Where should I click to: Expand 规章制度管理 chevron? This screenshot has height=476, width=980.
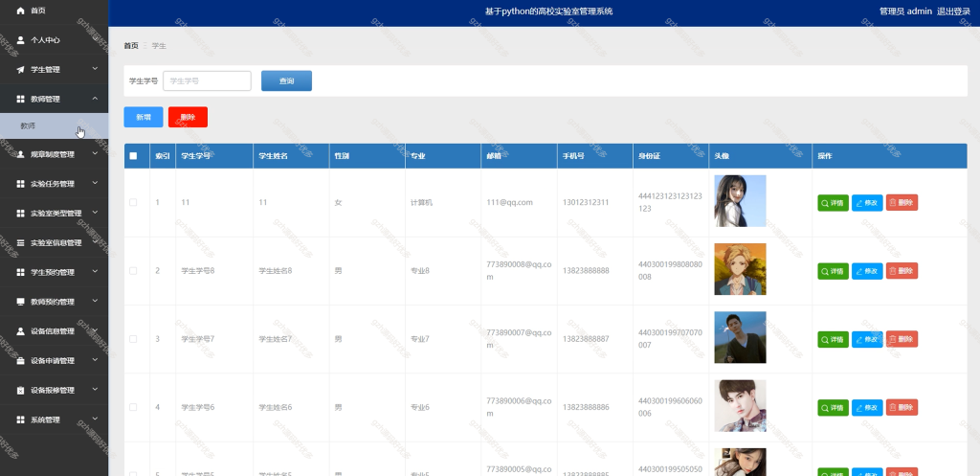click(x=95, y=153)
